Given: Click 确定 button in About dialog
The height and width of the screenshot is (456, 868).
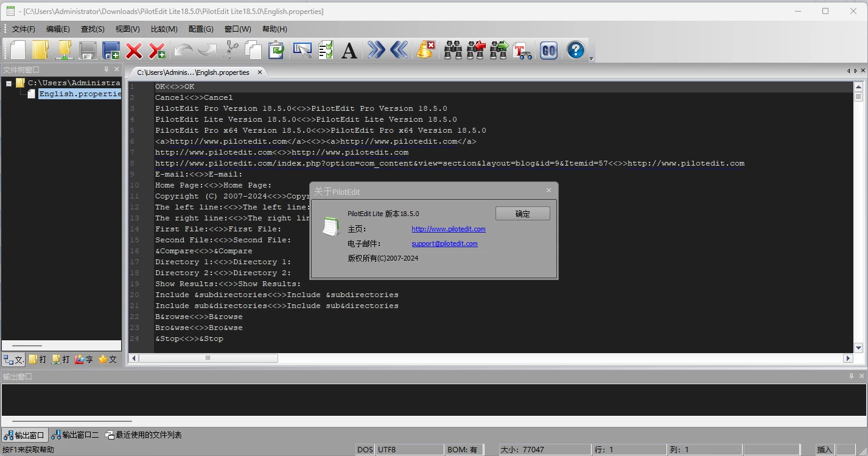Looking at the screenshot, I should pos(522,214).
